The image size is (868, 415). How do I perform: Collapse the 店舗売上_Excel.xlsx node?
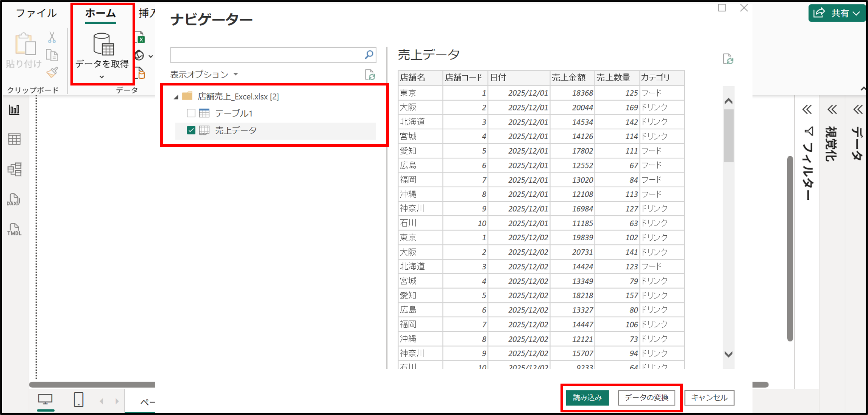click(175, 96)
